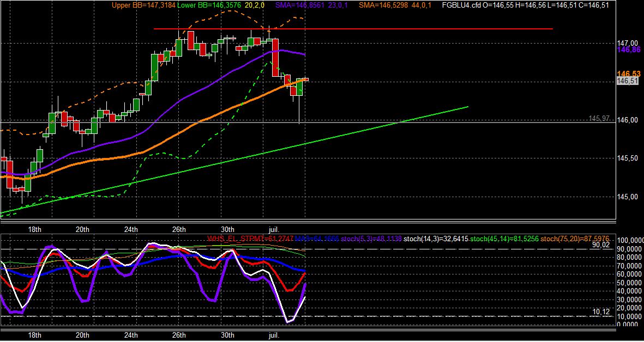Click the 30th date on price chart axis
Image resolution: width=644 pixels, height=342 pixels.
(x=227, y=229)
